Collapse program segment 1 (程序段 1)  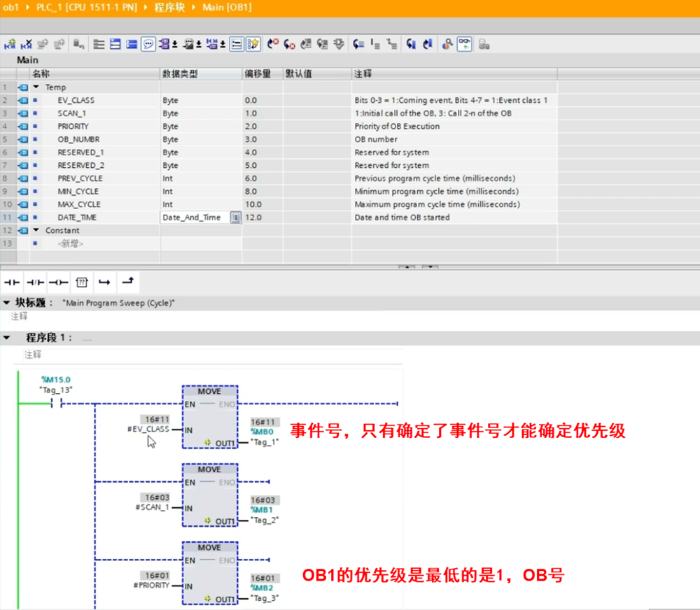[x=6, y=338]
